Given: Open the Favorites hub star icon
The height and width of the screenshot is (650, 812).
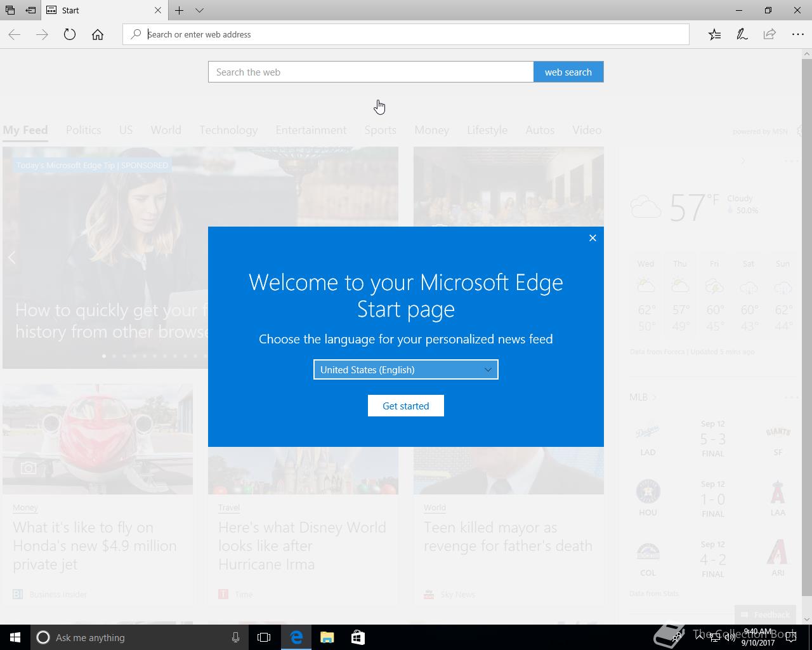Looking at the screenshot, I should [714, 34].
